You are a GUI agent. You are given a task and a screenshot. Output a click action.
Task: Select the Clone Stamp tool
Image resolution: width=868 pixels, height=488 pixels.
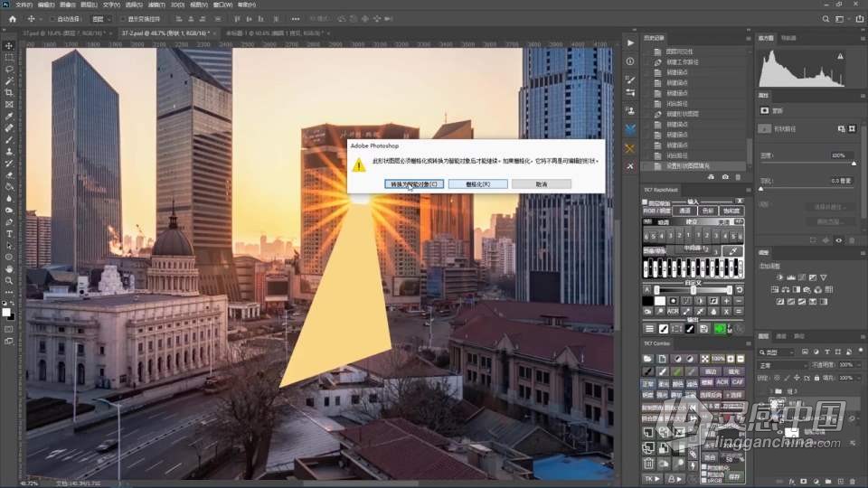pos(9,151)
